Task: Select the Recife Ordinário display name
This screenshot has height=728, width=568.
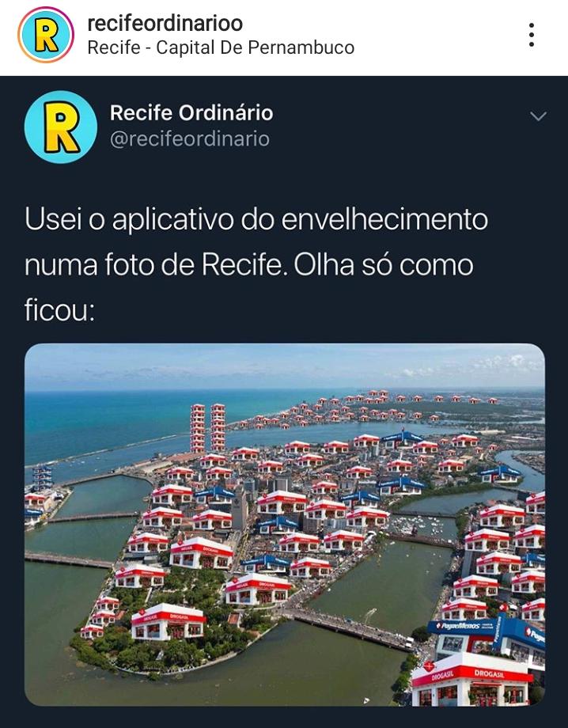Action: pyautogui.click(x=191, y=113)
